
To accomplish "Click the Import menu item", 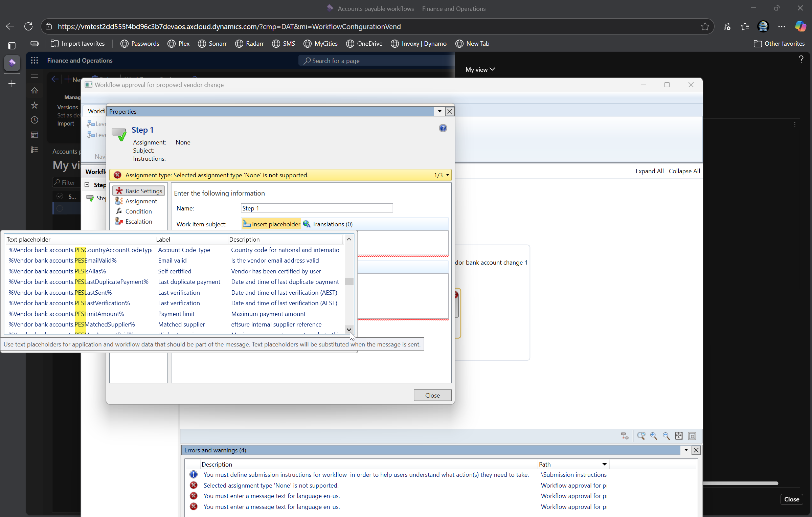I will tap(65, 123).
